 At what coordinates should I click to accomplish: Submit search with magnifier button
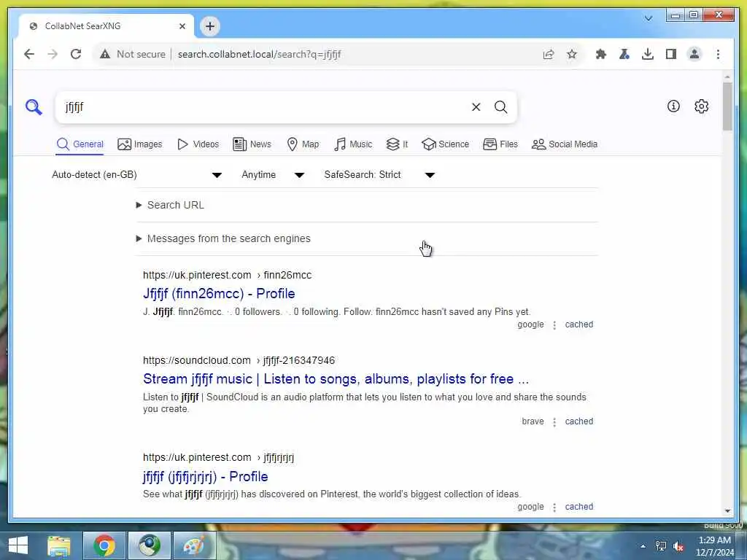(x=500, y=106)
